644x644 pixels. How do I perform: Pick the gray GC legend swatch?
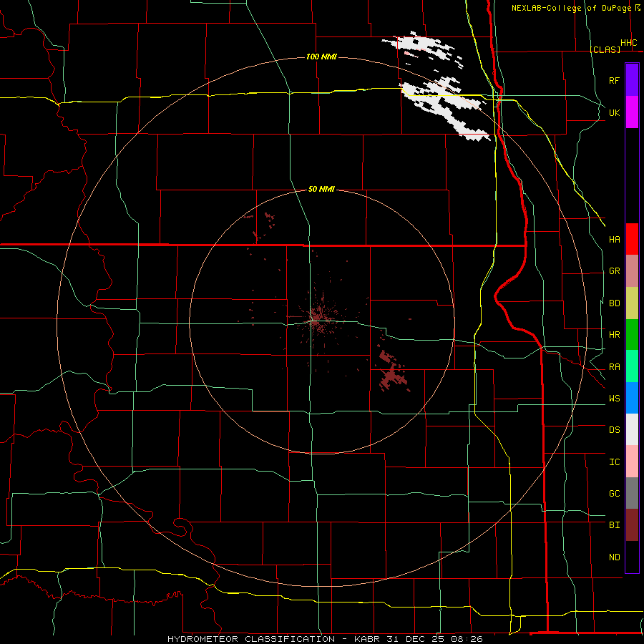click(x=632, y=493)
